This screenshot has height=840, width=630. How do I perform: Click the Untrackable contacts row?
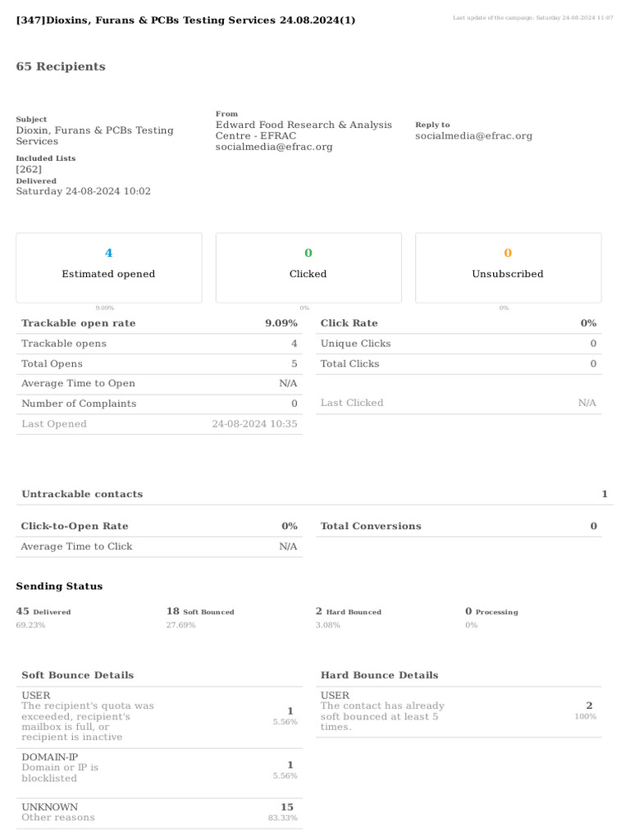[314, 494]
